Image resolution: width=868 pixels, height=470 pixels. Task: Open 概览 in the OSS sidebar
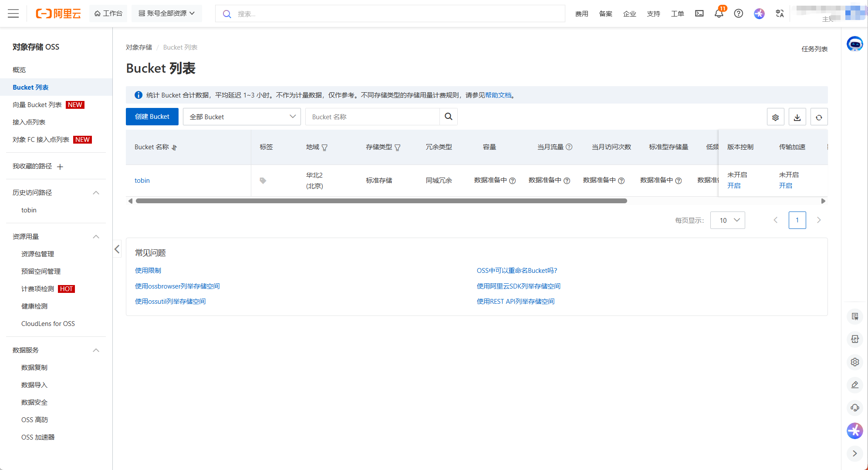point(19,70)
